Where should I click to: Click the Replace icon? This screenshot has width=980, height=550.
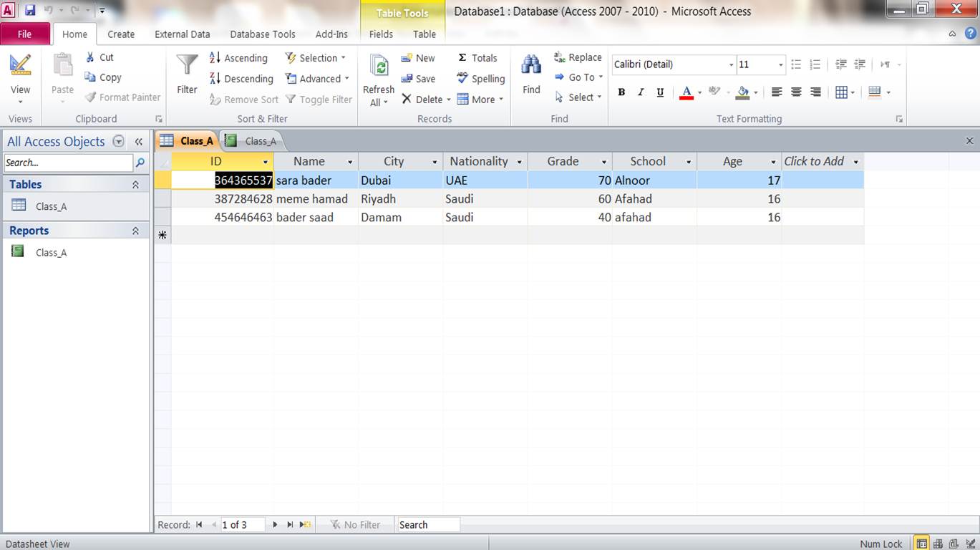577,57
